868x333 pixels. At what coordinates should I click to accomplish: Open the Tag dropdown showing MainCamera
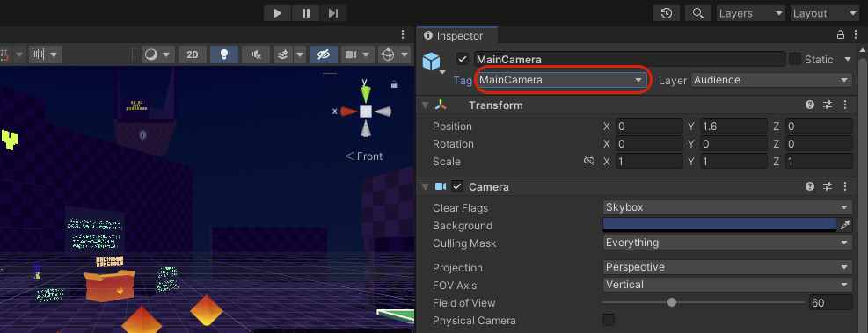(561, 80)
